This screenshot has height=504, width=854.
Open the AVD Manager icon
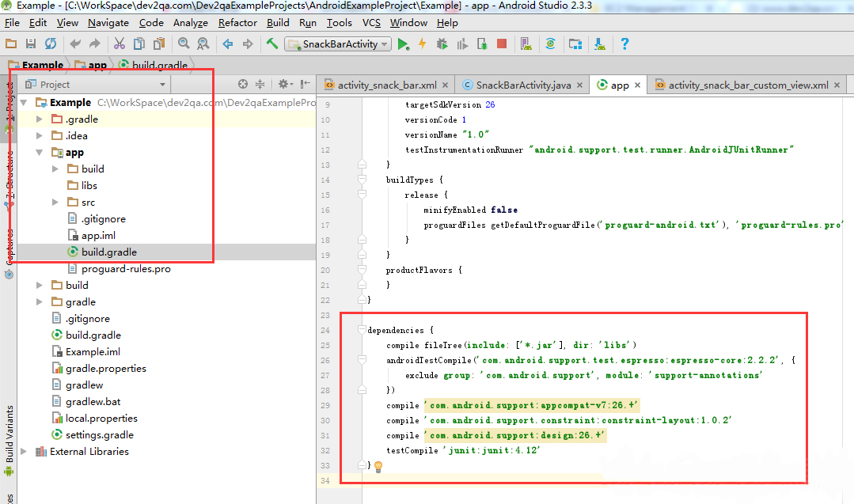(526, 44)
